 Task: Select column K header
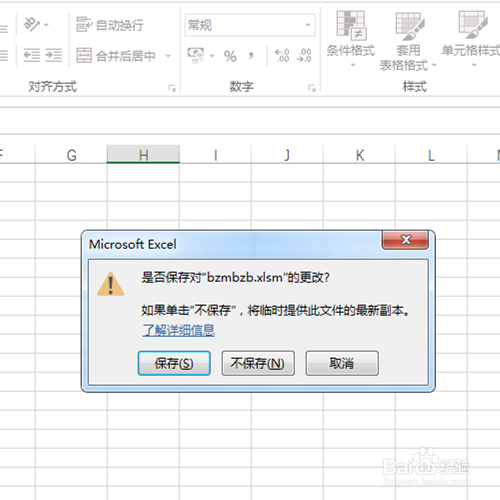pyautogui.click(x=359, y=155)
